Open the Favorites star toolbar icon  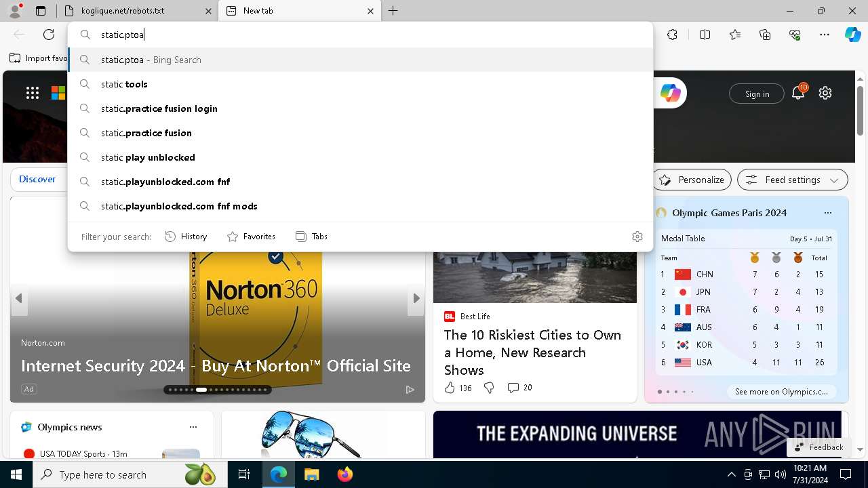click(735, 35)
